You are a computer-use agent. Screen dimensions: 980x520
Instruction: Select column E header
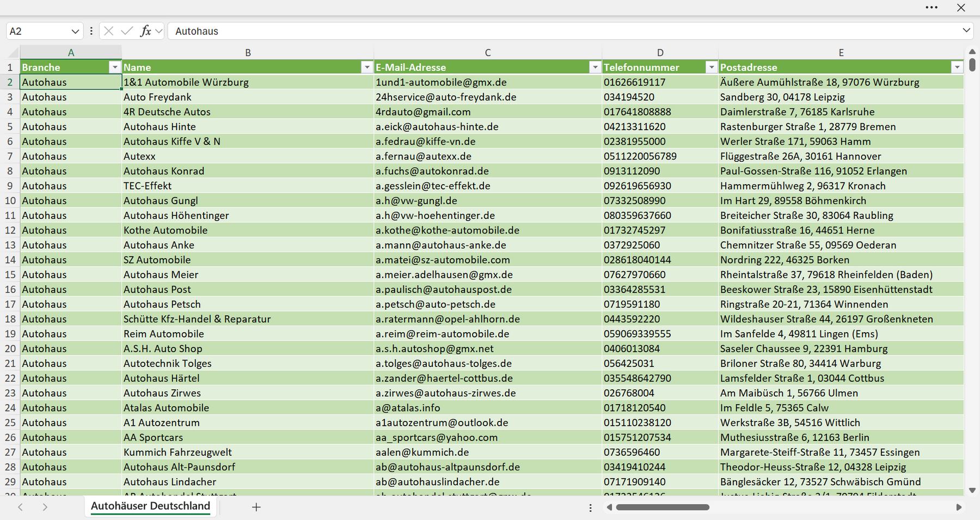[x=841, y=53]
